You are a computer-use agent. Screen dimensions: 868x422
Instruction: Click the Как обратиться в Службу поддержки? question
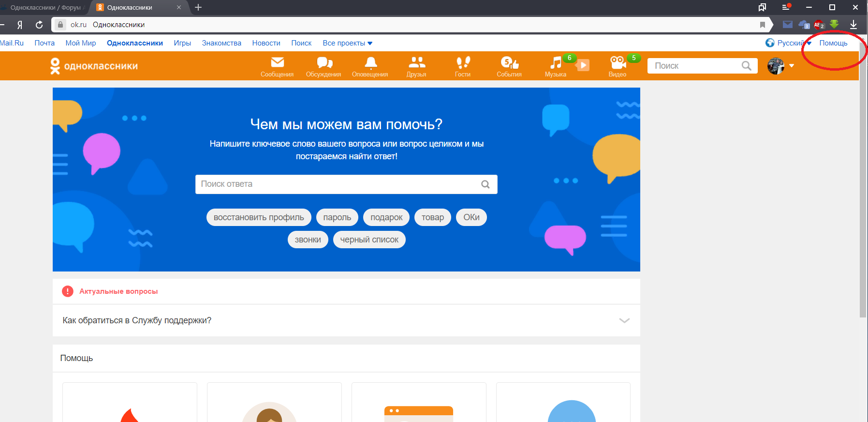(137, 320)
